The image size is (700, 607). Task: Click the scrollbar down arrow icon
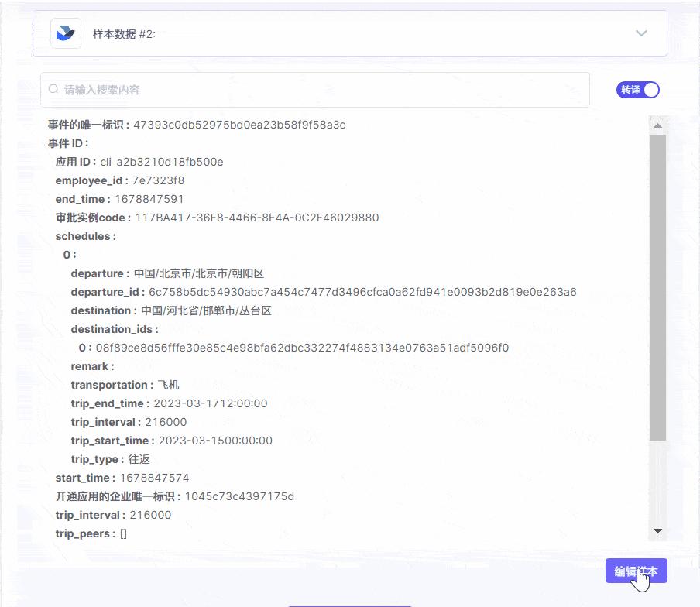pos(657,532)
